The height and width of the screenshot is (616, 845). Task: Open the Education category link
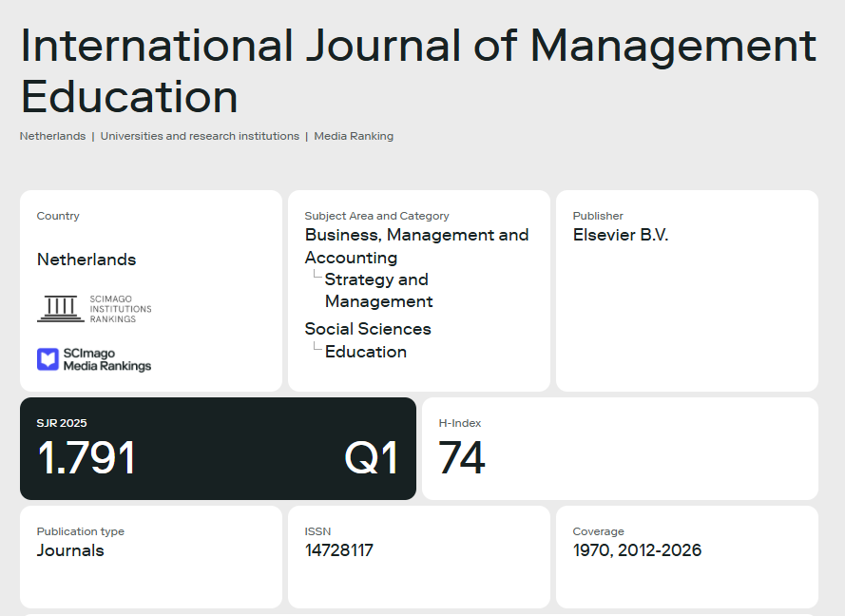tap(365, 352)
